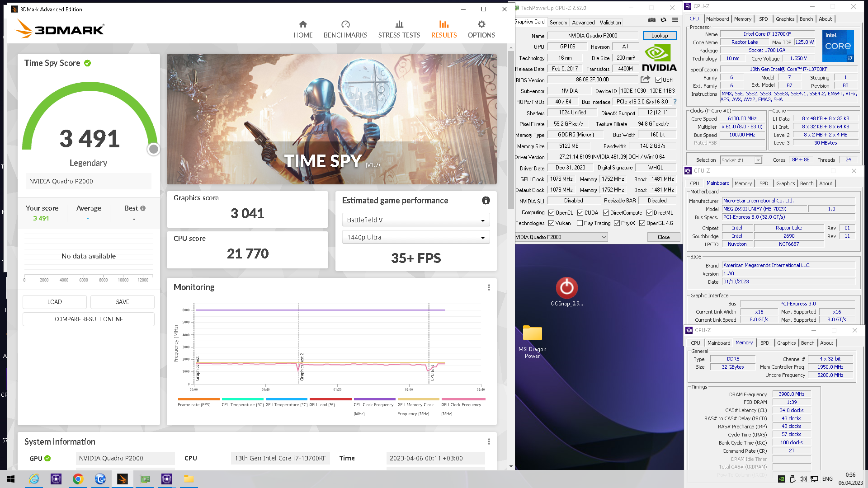Toggle Vulkan checkbox in GPU-Z
The width and height of the screenshot is (868, 488).
point(551,223)
